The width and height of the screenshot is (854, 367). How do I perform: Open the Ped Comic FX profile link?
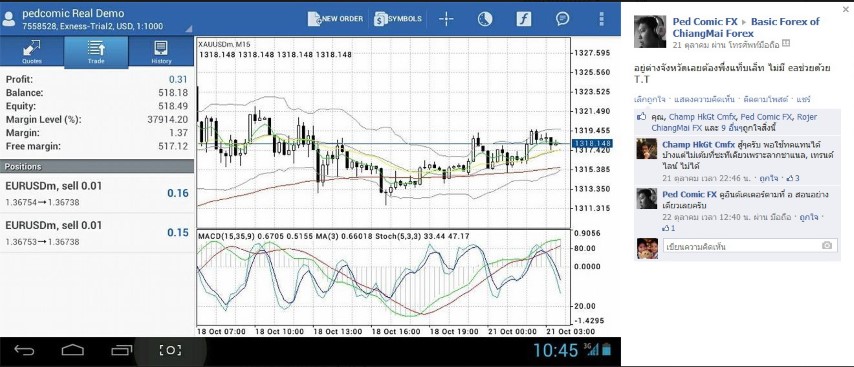705,22
